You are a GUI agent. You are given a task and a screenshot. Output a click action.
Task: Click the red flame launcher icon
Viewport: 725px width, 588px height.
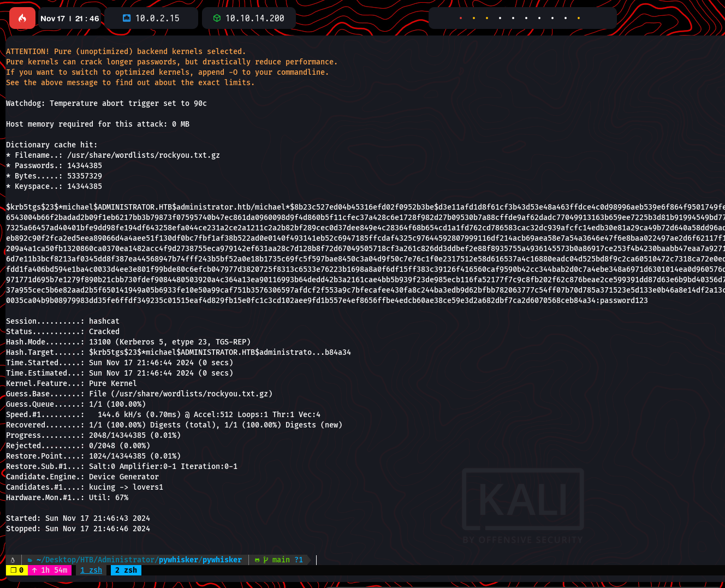[x=22, y=18]
